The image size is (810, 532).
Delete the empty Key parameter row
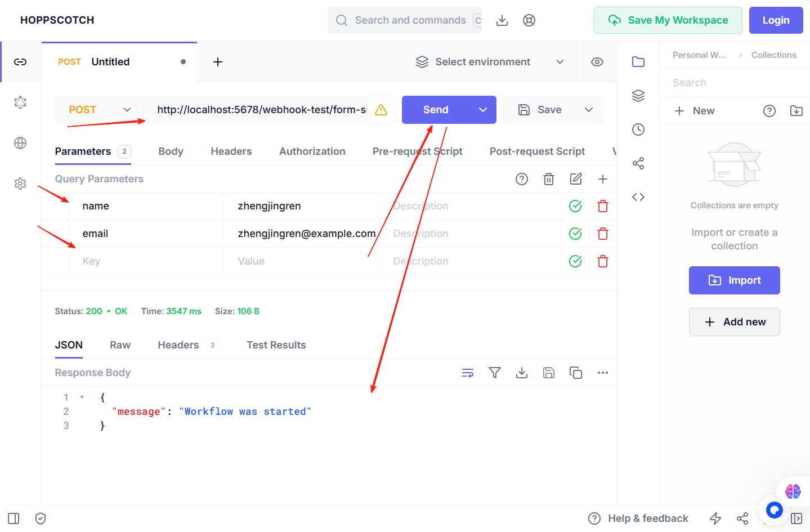point(603,261)
